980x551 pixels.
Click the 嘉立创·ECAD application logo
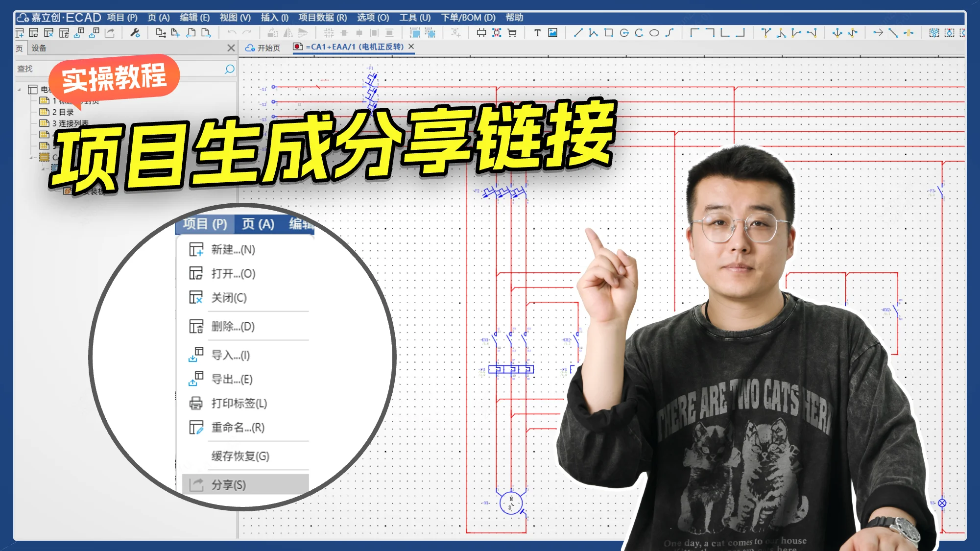point(59,18)
